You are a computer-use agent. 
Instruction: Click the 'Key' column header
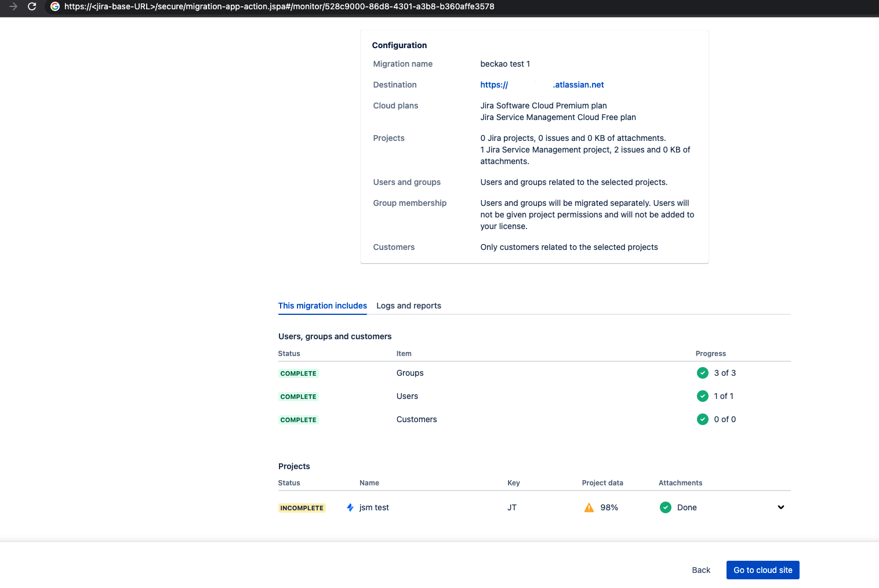pos(514,483)
